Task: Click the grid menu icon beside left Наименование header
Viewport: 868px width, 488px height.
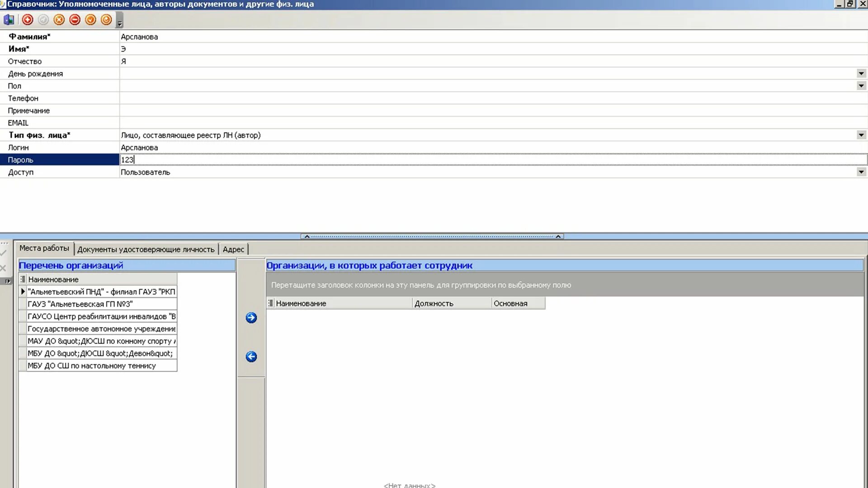Action: coord(23,279)
